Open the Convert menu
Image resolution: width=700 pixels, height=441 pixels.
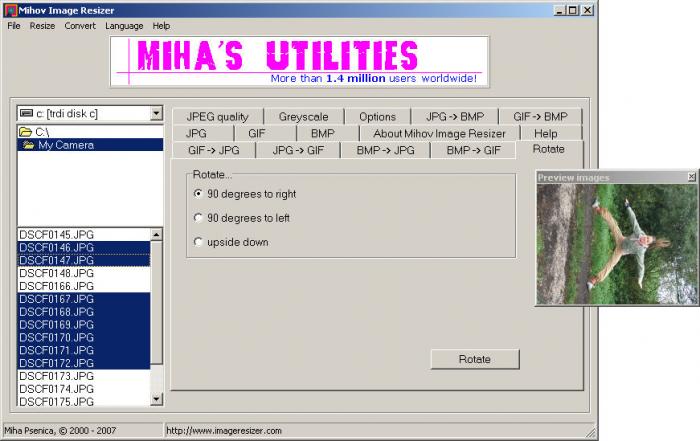(80, 26)
